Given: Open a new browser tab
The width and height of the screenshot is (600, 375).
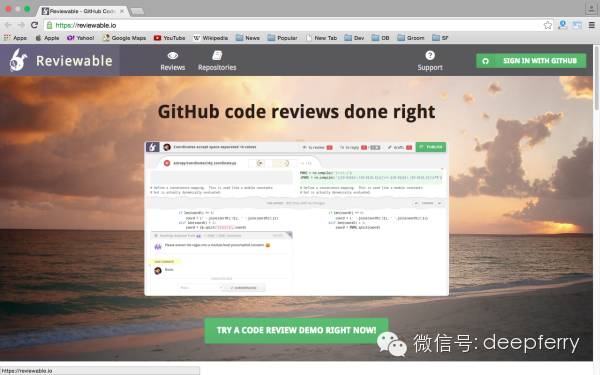Looking at the screenshot, I should [x=138, y=11].
